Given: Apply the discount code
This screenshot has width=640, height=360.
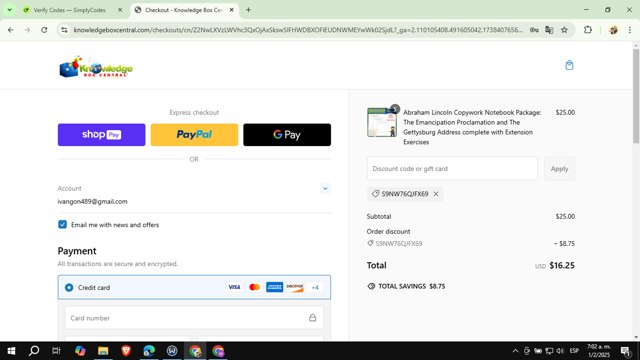Looking at the screenshot, I should point(559,169).
